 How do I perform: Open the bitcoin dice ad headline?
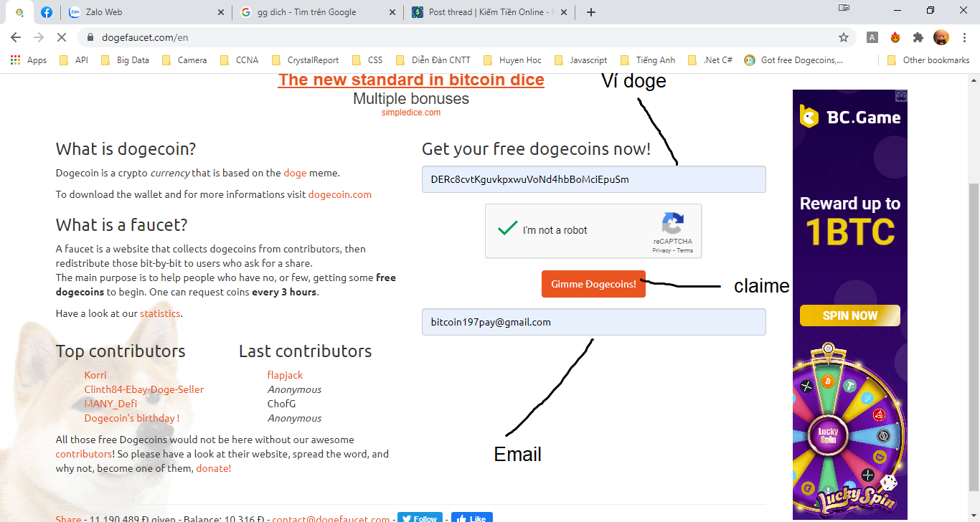pos(411,80)
